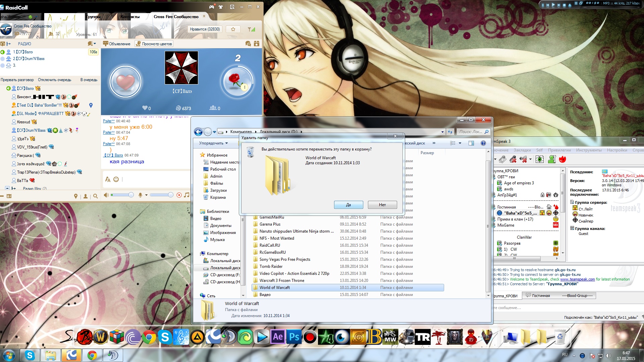Open TeamSpeak Настройки menu
Viewport: 644px width, 362px height.
[x=617, y=150]
